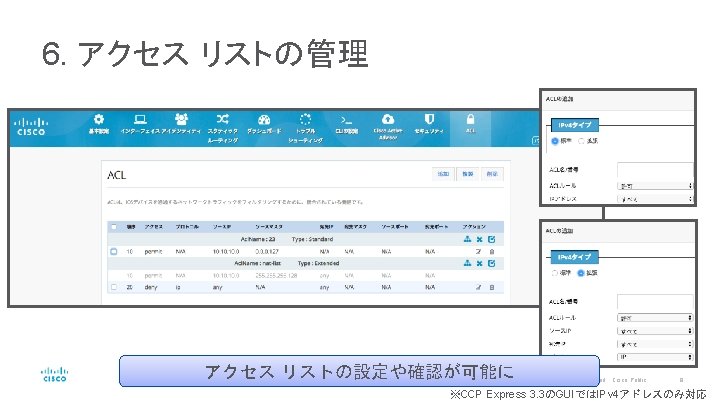
Task: Edit the deny ip any rule pencil icon
Action: (478, 287)
